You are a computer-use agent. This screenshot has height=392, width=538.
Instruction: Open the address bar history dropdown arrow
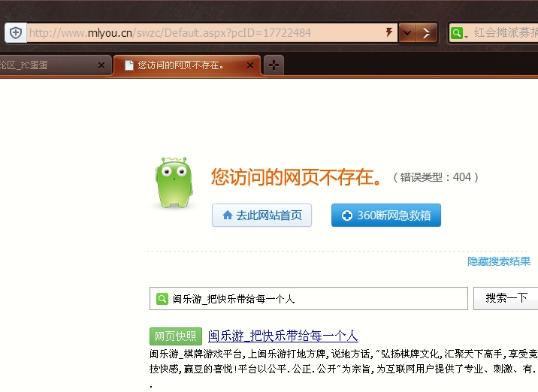[407, 33]
